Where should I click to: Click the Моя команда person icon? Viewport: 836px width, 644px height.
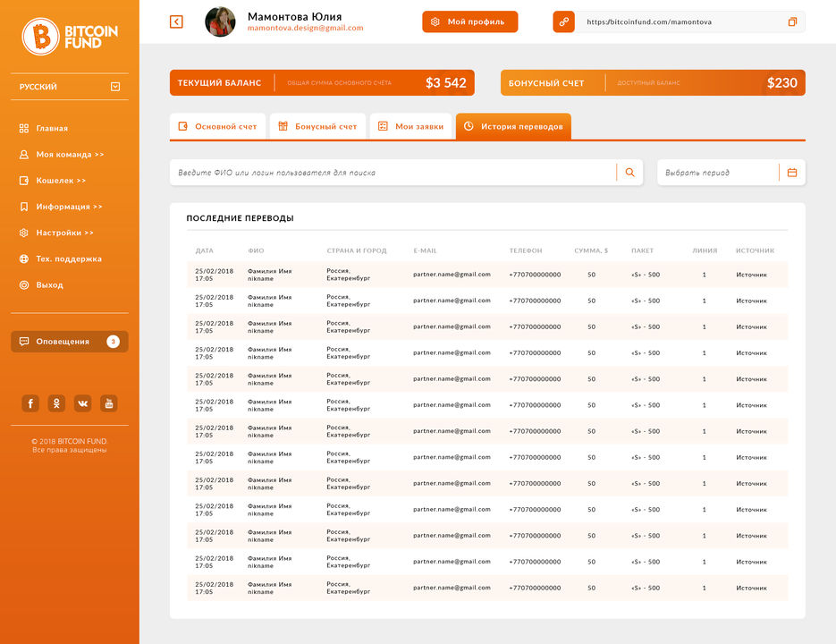click(24, 154)
